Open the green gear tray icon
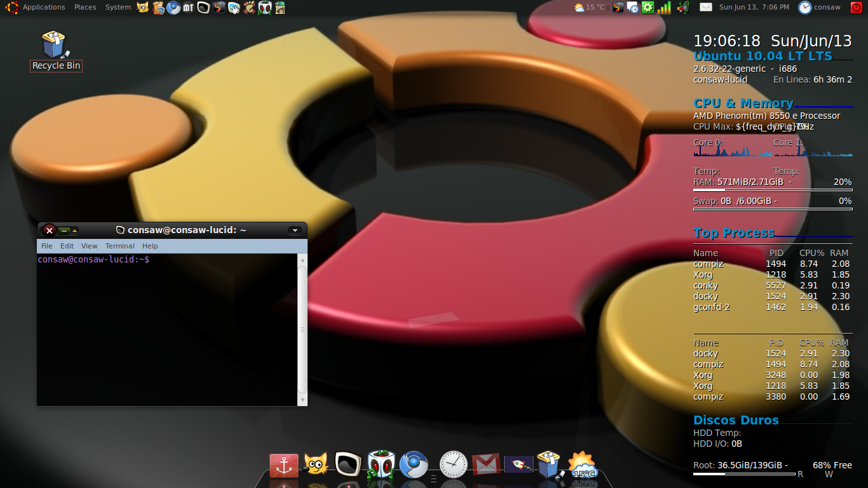This screenshot has height=488, width=868. tap(648, 8)
